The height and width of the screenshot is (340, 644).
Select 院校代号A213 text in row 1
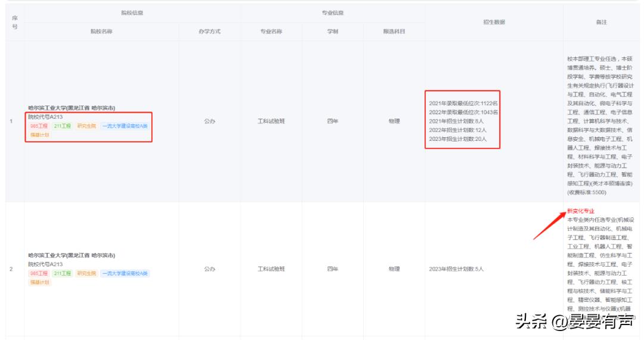45,117
